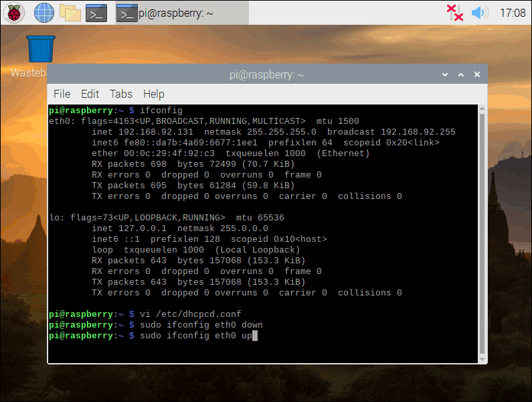
Task: Click the first 'ifconfig' command
Action: coord(161,111)
